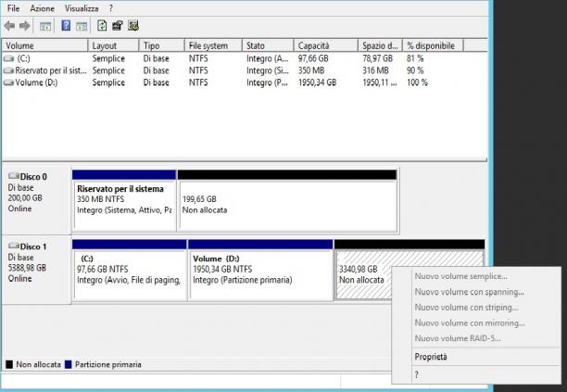Click the Riservato per il sist... drive icon
This screenshot has height=392, width=567.
pyautogui.click(x=8, y=70)
